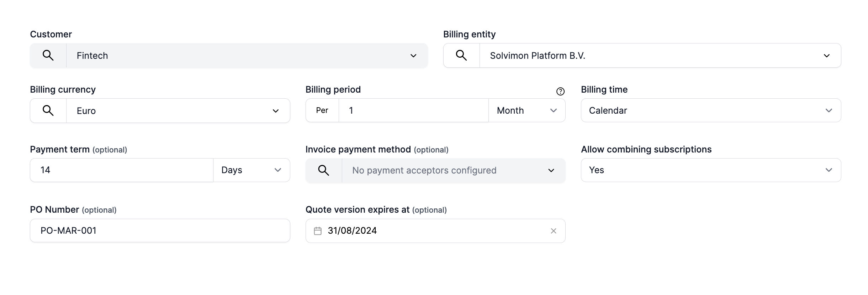Click the billing period number field
Viewport: 868px width, 295px height.
point(413,110)
